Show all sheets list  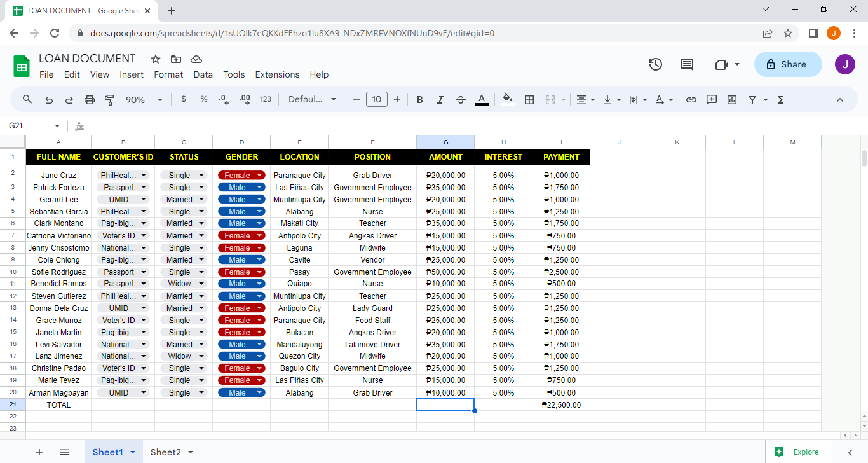(x=65, y=452)
